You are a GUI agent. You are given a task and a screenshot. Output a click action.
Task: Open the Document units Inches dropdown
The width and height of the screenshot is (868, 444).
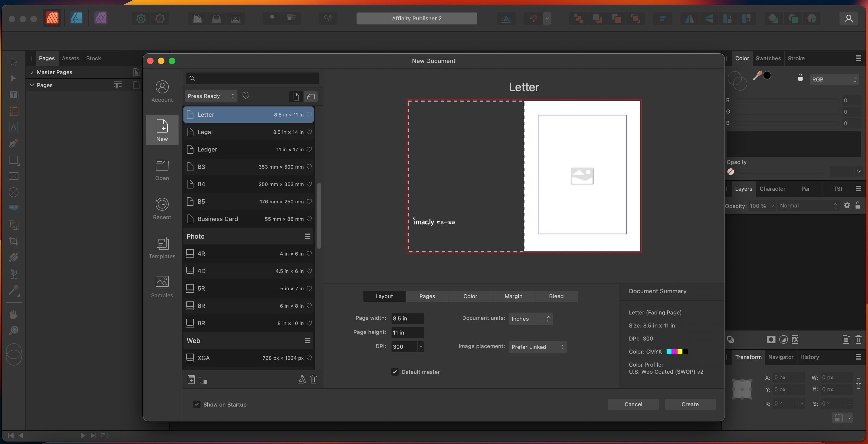pyautogui.click(x=531, y=319)
